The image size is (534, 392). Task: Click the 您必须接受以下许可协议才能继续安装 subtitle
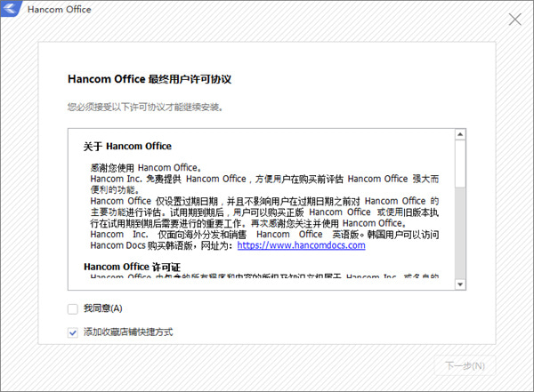pos(145,108)
